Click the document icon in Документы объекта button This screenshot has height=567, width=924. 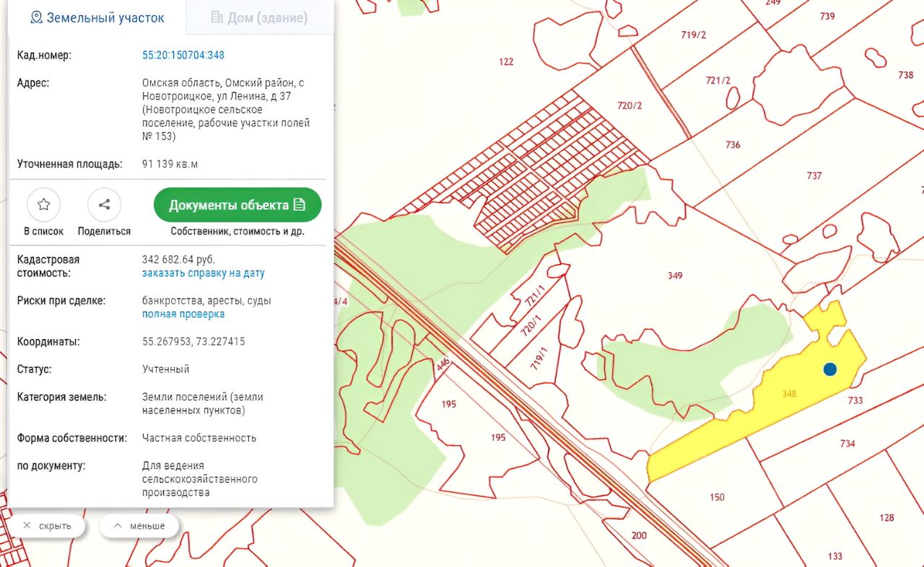click(300, 205)
